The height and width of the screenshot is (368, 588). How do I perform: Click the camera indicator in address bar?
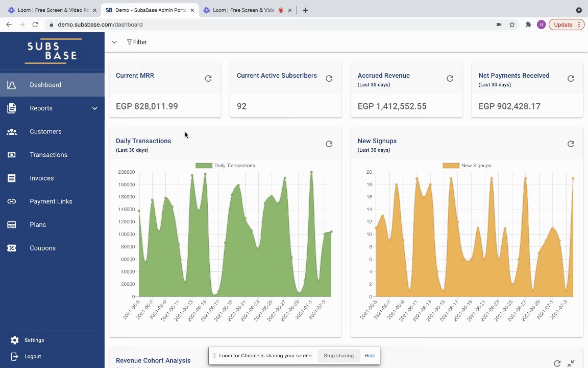499,25
